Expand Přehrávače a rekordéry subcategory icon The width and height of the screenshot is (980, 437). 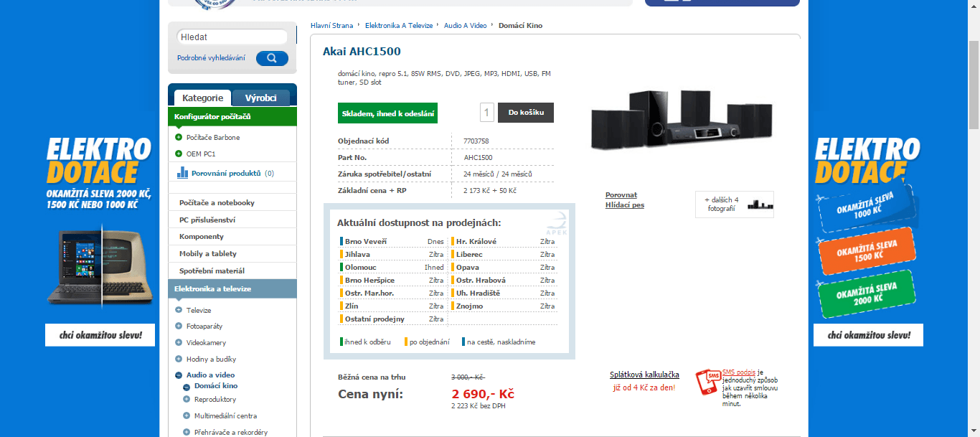coord(187,432)
